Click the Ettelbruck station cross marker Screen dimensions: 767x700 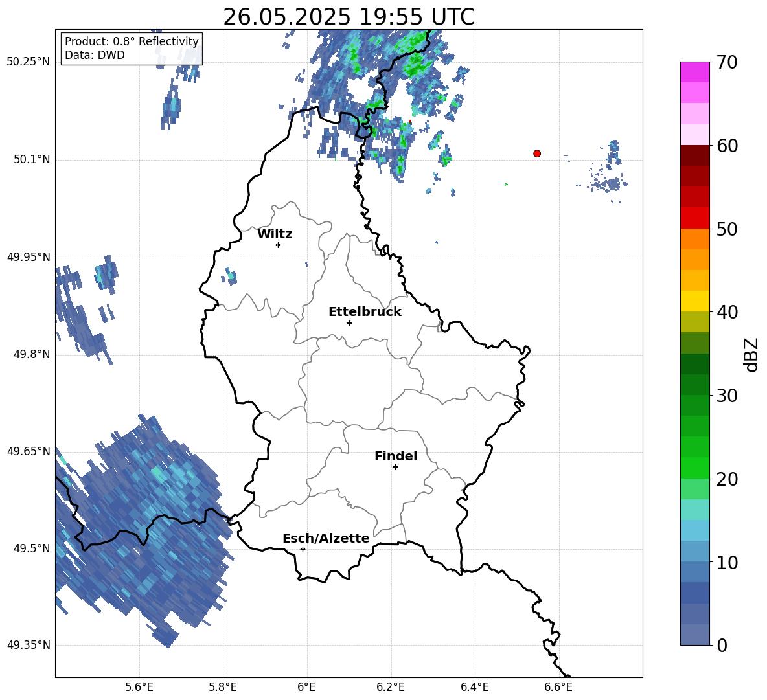pos(349,322)
